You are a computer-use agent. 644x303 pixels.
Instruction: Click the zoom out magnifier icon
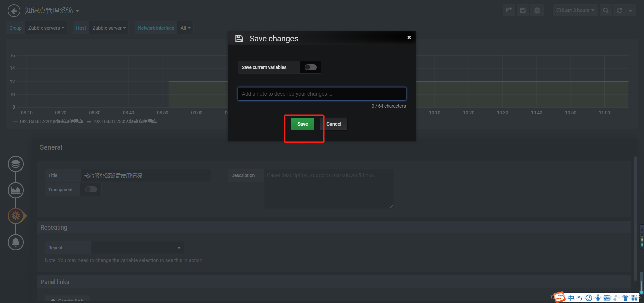coord(606,10)
